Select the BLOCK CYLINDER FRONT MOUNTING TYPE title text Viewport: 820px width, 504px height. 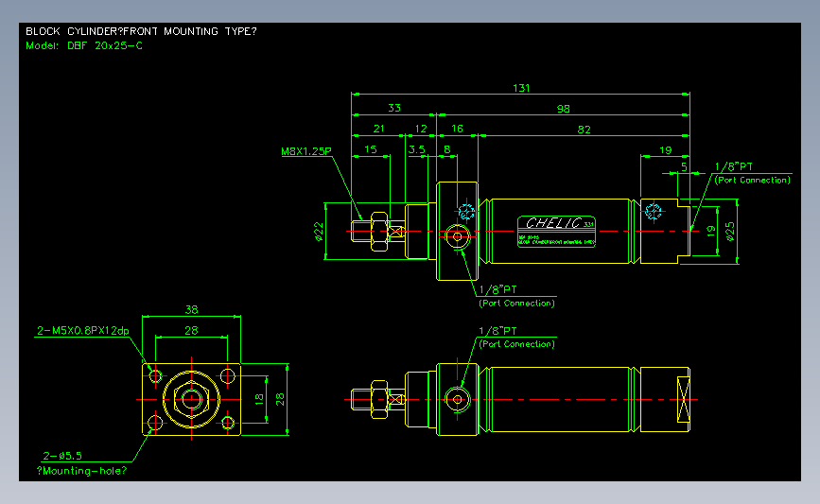point(141,31)
